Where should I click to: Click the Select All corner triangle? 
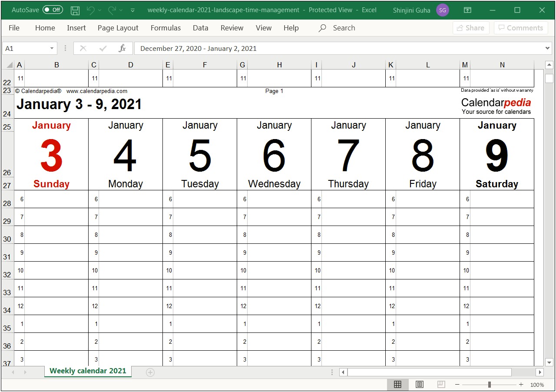(9, 65)
